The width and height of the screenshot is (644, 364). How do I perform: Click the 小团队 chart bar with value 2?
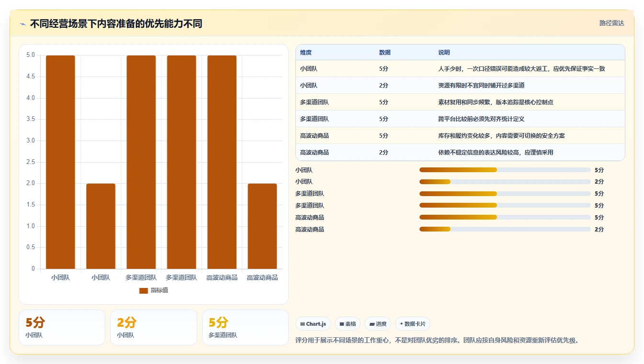[x=101, y=226]
